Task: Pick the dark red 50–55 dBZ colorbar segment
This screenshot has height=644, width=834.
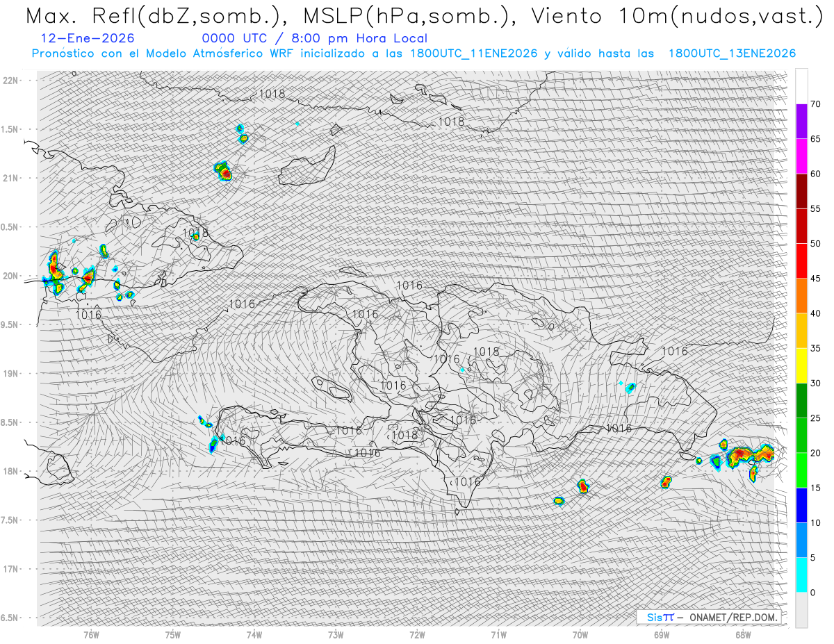Action: click(x=801, y=226)
